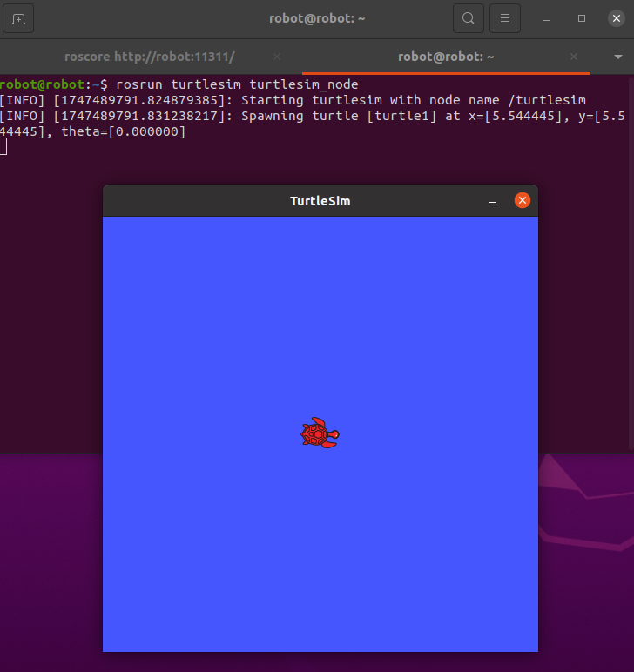The image size is (634, 672).
Task: Click the terminal search icon
Action: coord(469,18)
